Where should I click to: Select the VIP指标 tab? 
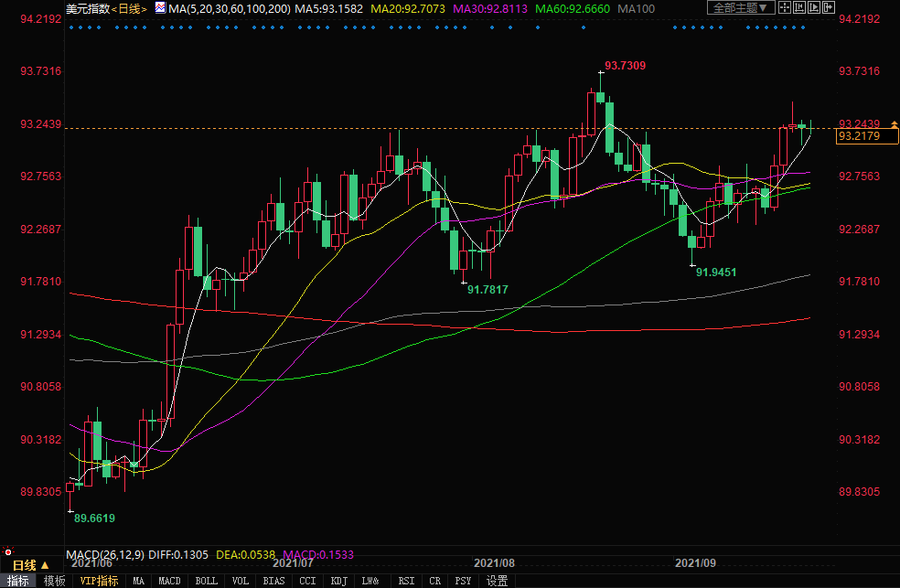[99, 581]
